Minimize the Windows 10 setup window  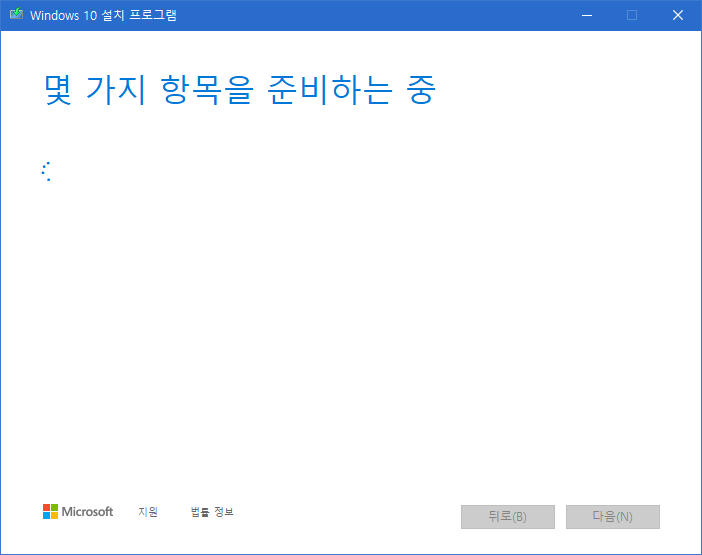tap(587, 15)
